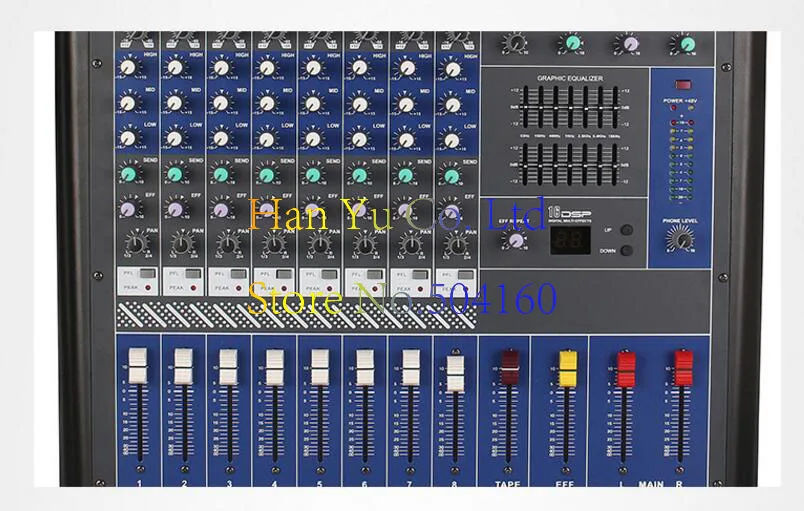Click the DSP effect number display

[x=570, y=239]
